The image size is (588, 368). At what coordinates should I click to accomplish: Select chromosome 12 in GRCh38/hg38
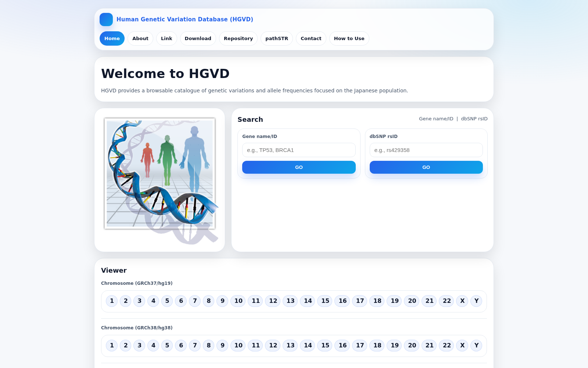273,346
